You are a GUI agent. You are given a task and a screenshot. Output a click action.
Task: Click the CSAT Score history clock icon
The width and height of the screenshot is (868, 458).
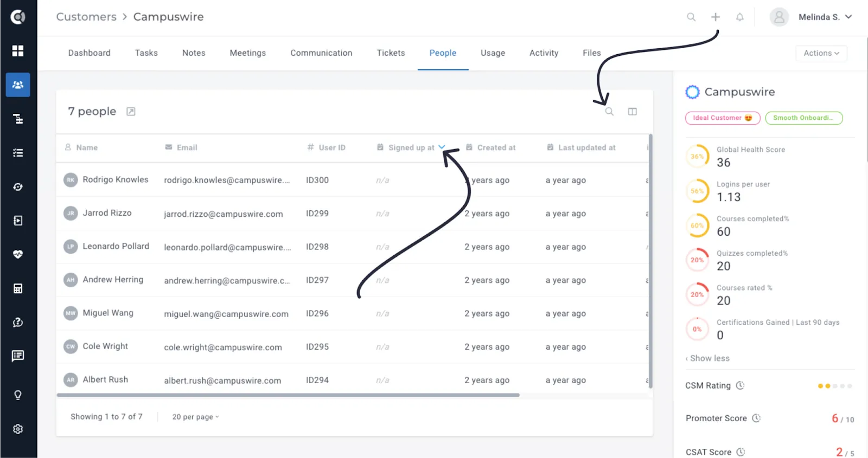(741, 452)
